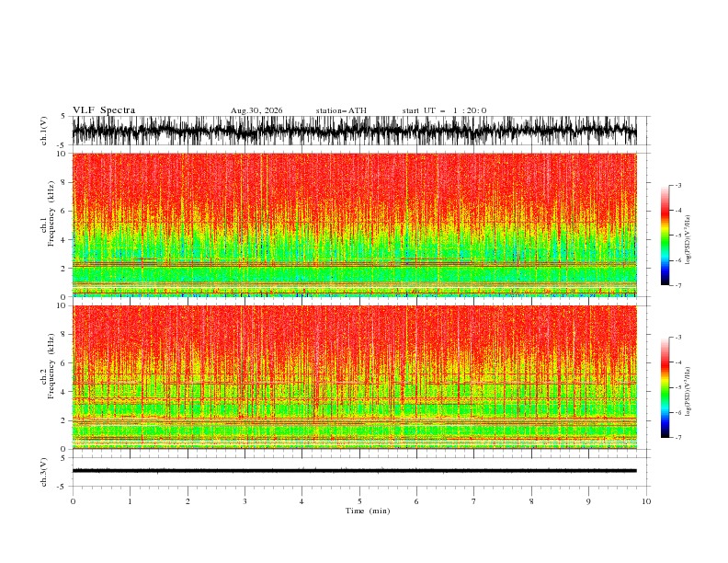Click the ch.1(V) axis label
This screenshot has height=563, width=728.
(43, 131)
